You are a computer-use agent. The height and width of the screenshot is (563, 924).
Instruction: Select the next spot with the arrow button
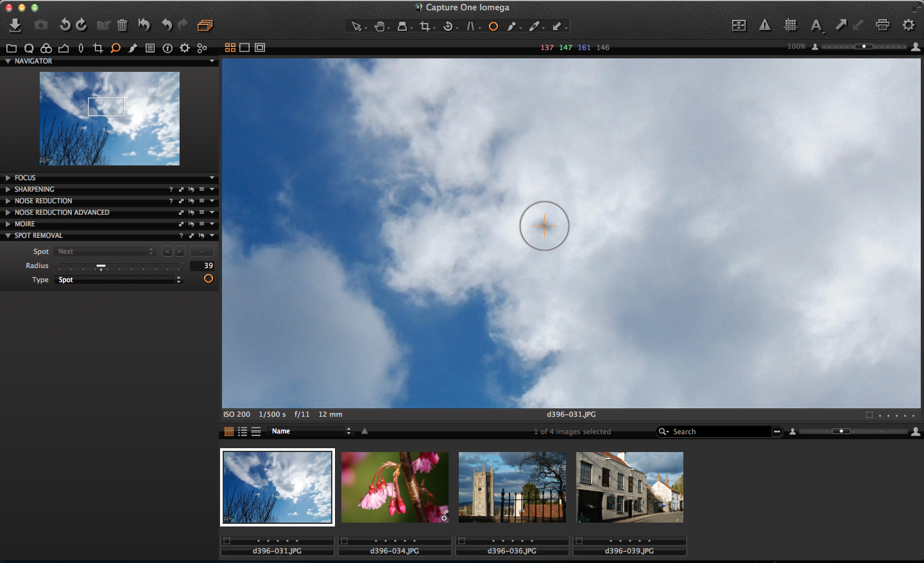pyautogui.click(x=179, y=251)
